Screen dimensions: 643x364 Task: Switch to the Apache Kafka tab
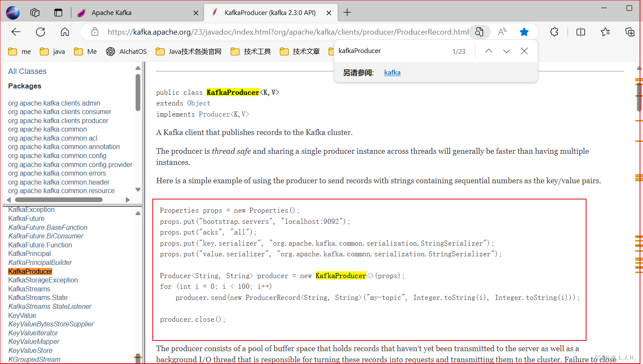pos(137,13)
